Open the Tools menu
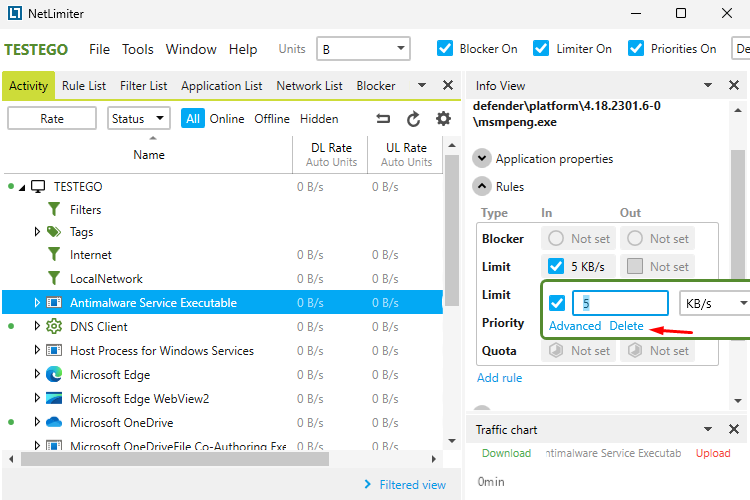750x500 pixels. click(138, 49)
